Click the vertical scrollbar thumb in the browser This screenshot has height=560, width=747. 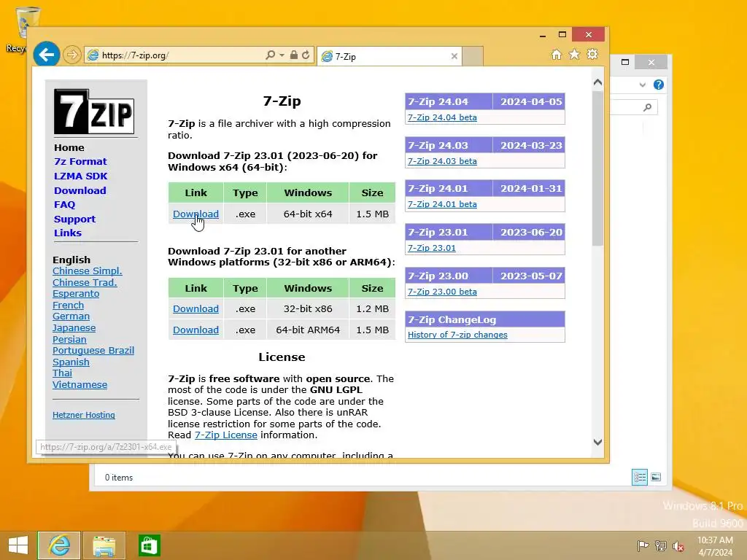(597, 168)
